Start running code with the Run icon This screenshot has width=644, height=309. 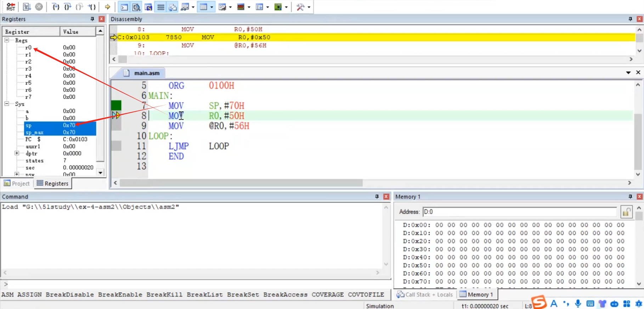(27, 7)
